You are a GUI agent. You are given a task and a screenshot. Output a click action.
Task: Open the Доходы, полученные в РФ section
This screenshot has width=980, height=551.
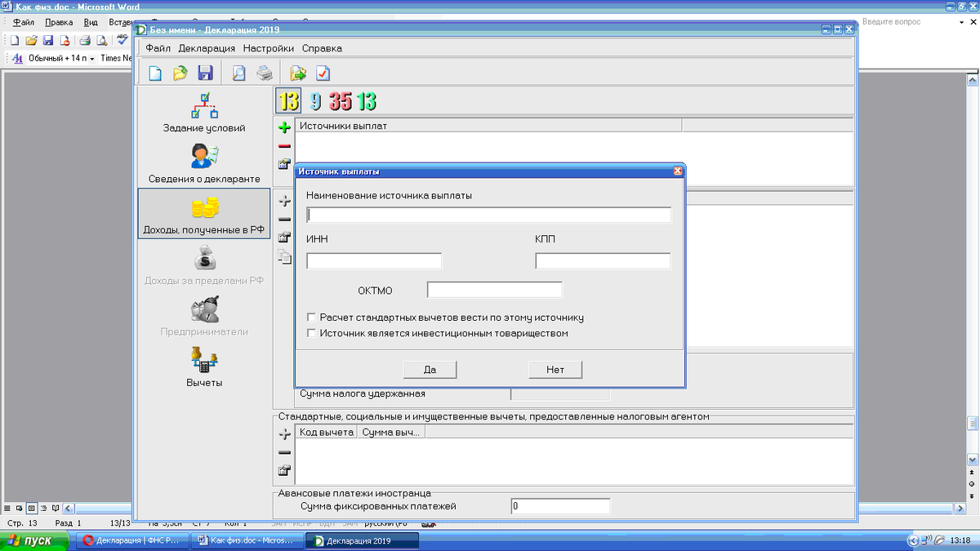[x=203, y=213]
